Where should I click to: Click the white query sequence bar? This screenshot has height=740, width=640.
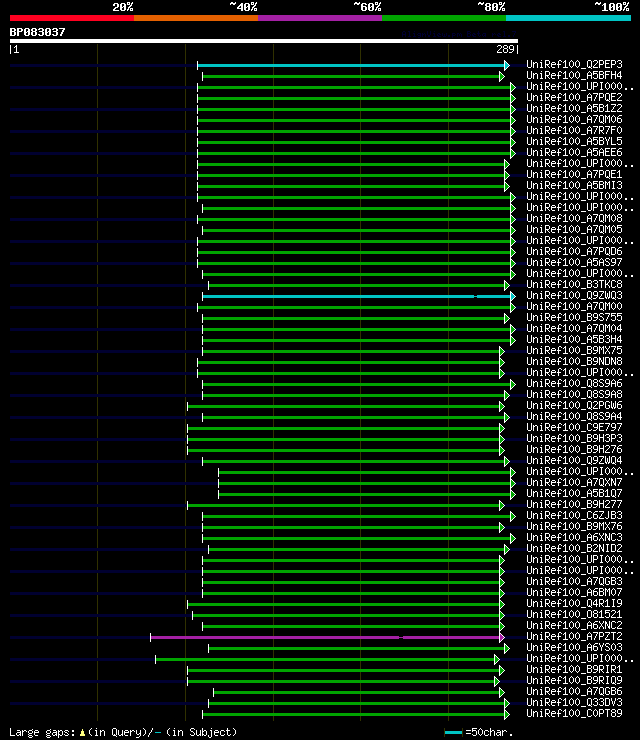coord(264,41)
